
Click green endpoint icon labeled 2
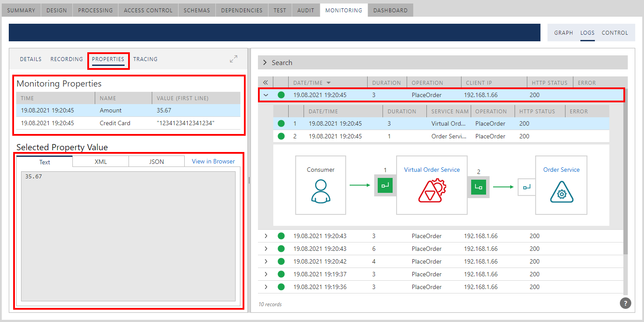[x=479, y=187]
